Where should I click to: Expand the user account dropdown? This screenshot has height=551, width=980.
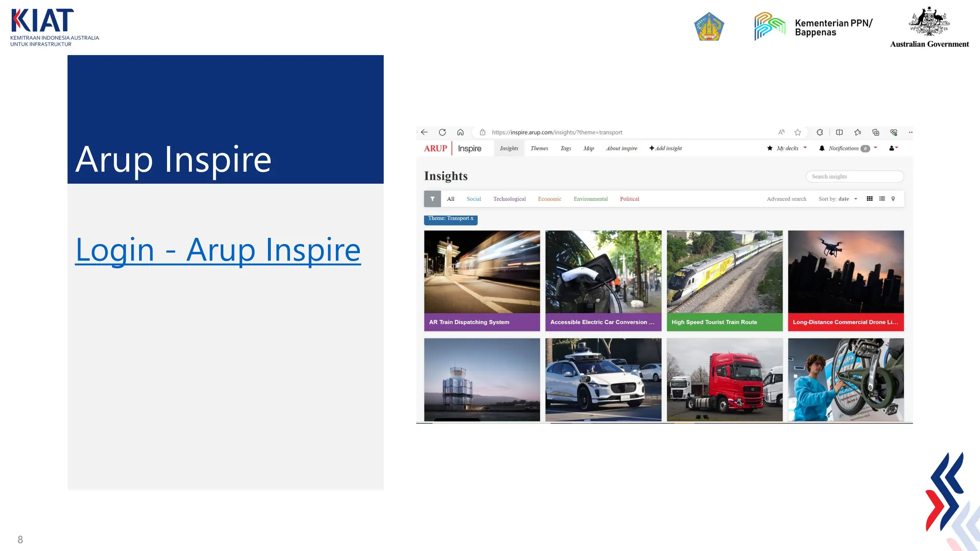pos(893,148)
